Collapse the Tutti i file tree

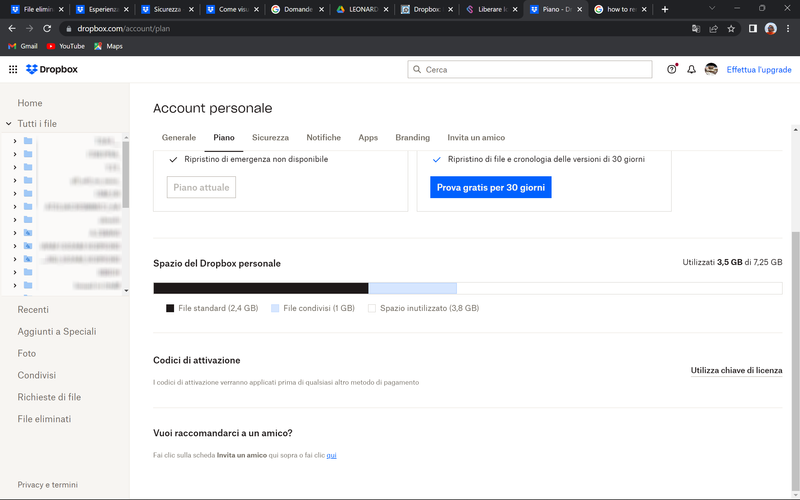[8, 124]
